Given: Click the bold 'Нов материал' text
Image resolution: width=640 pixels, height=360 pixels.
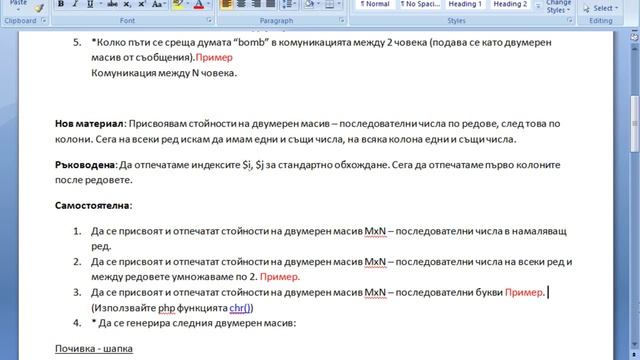Looking at the screenshot, I should click(x=89, y=124).
